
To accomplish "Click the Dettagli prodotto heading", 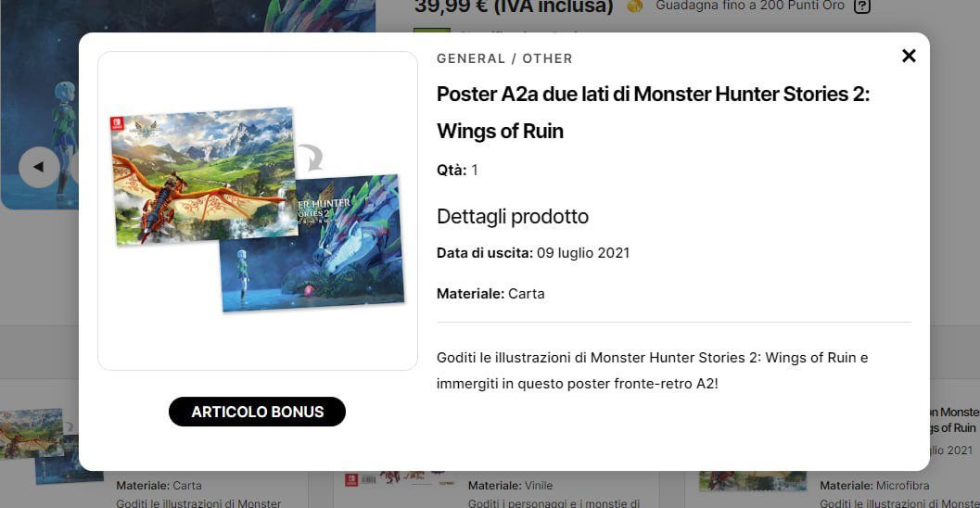I will 513,216.
